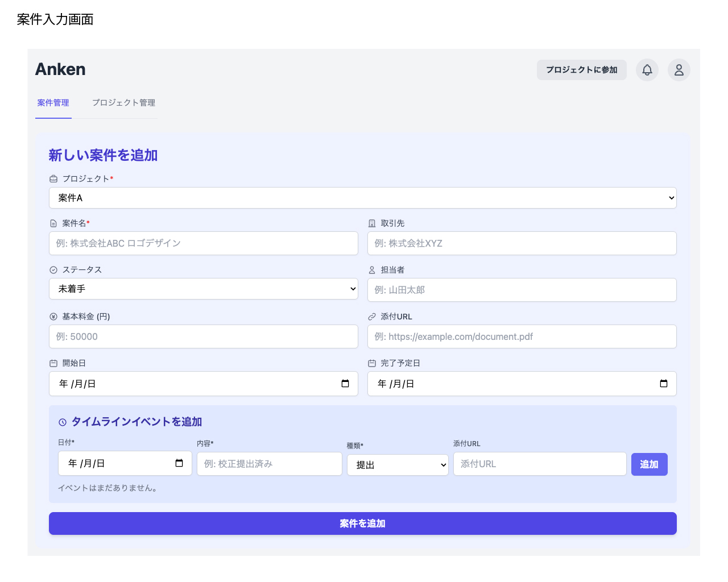
Task: Open date picker icon in timeline 日付
Action: pyautogui.click(x=179, y=463)
